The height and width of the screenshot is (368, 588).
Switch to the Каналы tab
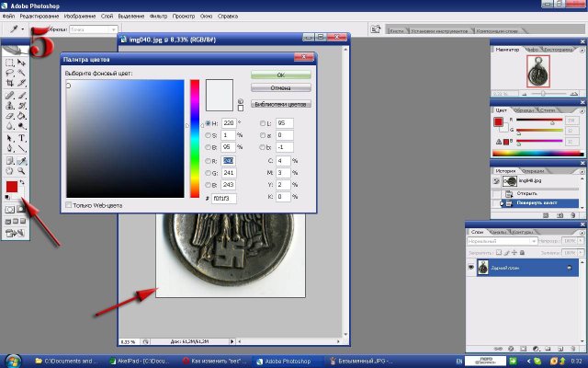click(498, 232)
